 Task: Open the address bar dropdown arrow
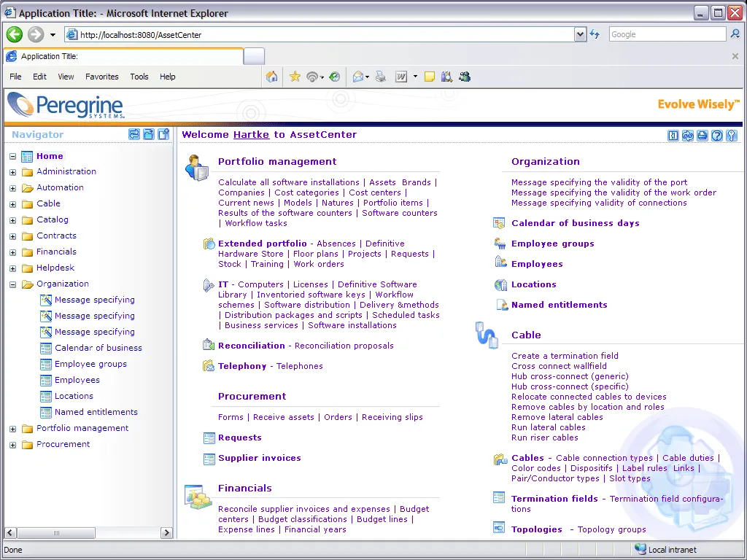pos(580,34)
